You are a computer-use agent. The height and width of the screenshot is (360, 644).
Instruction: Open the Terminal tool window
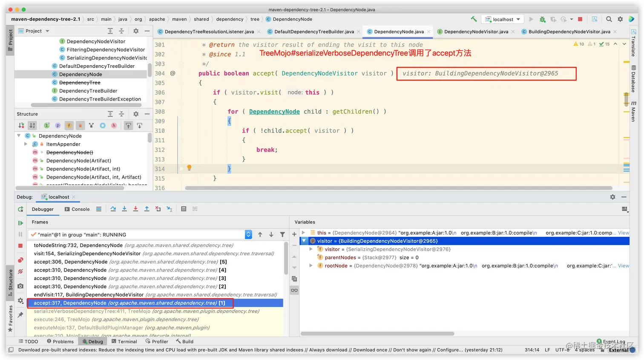(124, 341)
